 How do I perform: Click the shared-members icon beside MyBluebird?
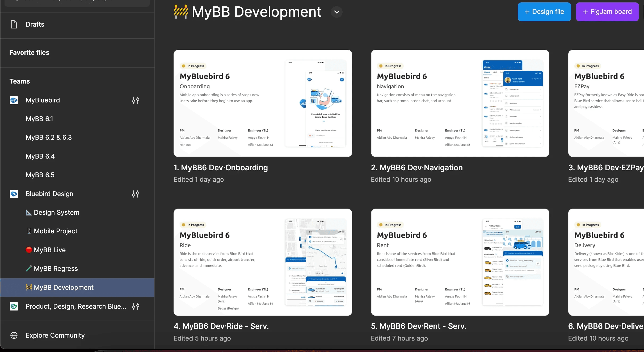[x=135, y=100]
